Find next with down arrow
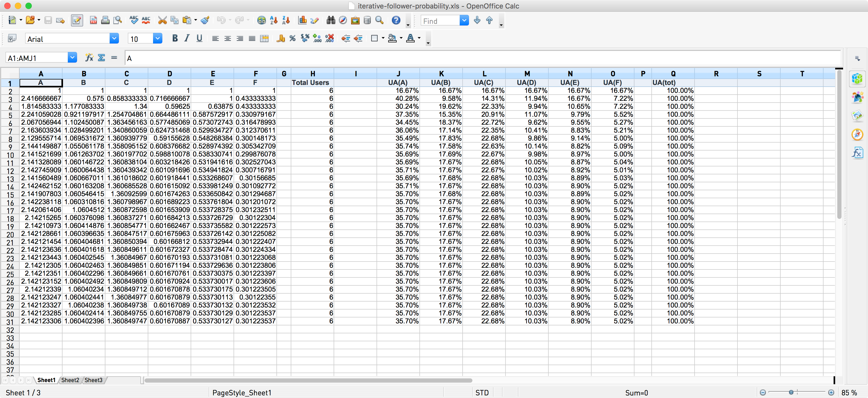Screen dimensions: 868x398 [x=477, y=21]
